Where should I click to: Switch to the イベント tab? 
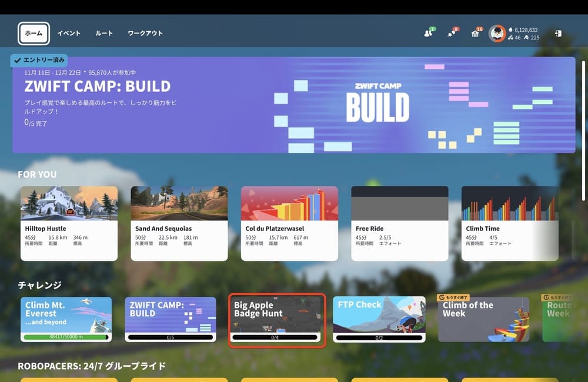pyautogui.click(x=69, y=33)
